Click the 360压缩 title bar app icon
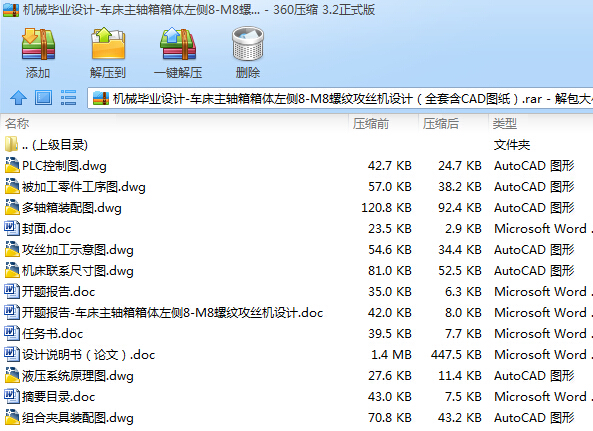The height and width of the screenshot is (431, 593). [x=11, y=9]
